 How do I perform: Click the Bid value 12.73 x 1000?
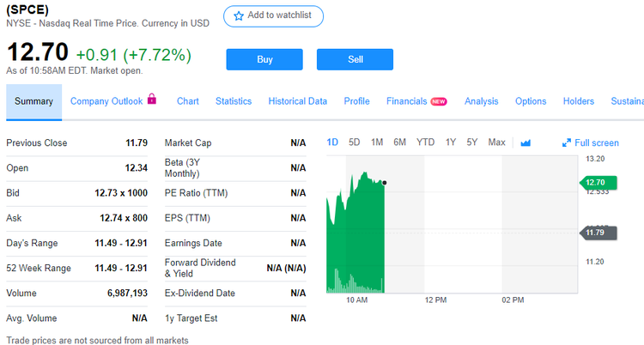[x=121, y=193]
